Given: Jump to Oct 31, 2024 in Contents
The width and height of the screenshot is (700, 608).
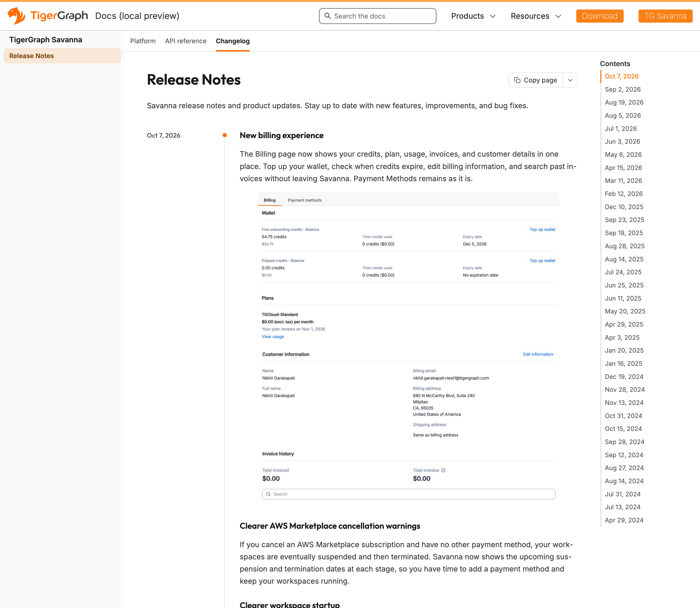Looking at the screenshot, I should (x=623, y=416).
